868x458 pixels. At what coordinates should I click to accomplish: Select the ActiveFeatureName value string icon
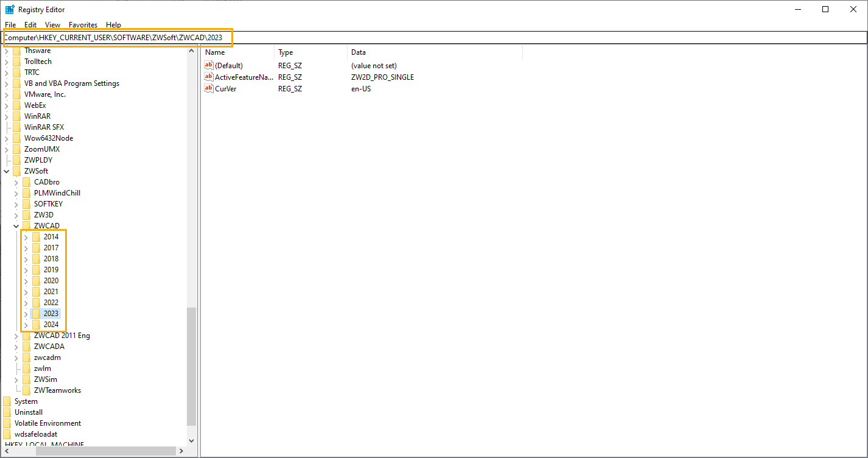(209, 77)
